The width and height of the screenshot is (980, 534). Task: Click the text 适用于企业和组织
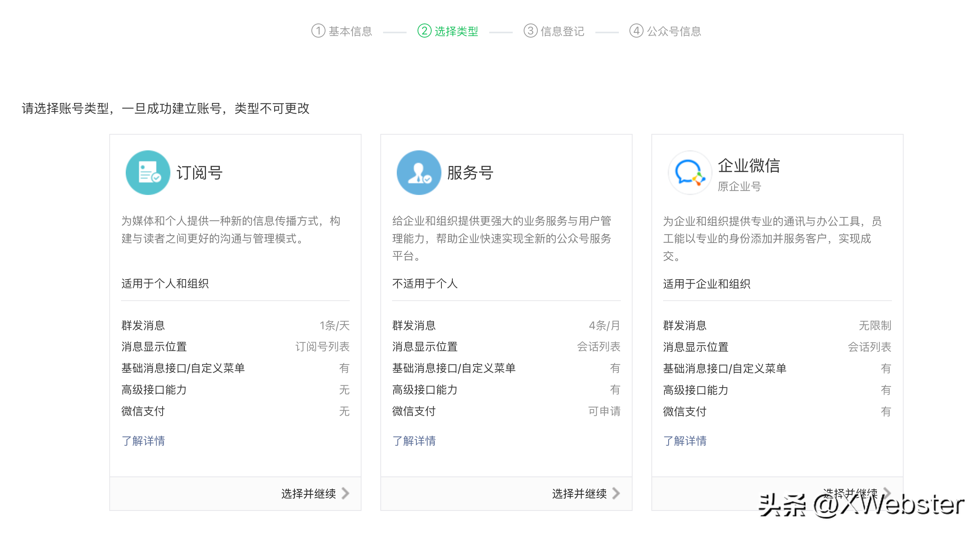pyautogui.click(x=707, y=284)
